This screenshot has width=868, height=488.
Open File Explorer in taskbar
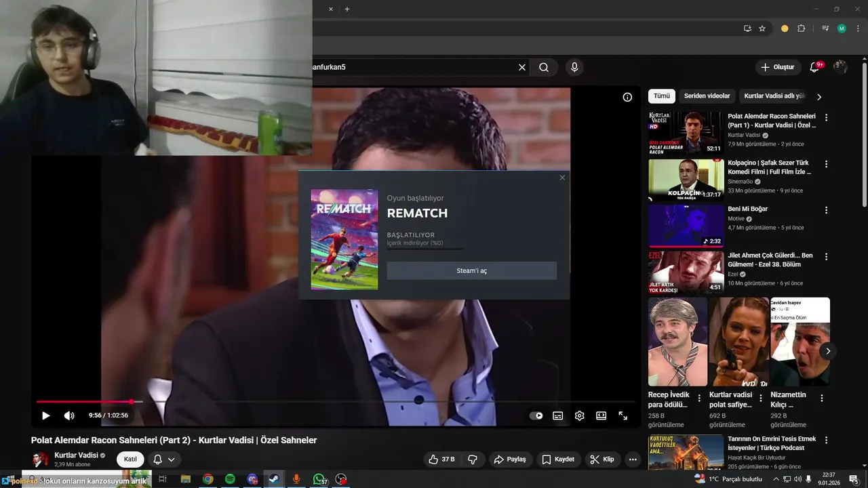[185, 479]
